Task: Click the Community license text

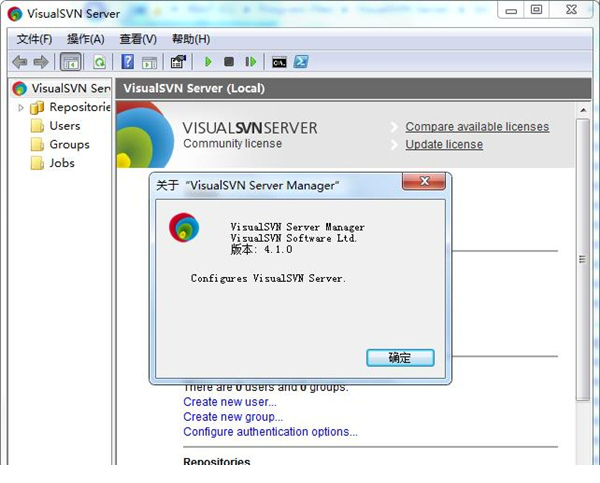Action: (233, 144)
